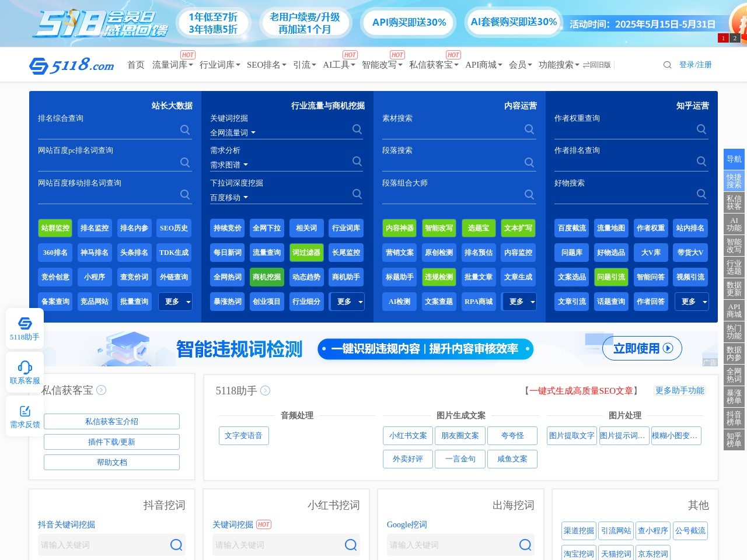
Task: Click arrow icon beside 私信获客宝 heading
Action: coord(101,390)
